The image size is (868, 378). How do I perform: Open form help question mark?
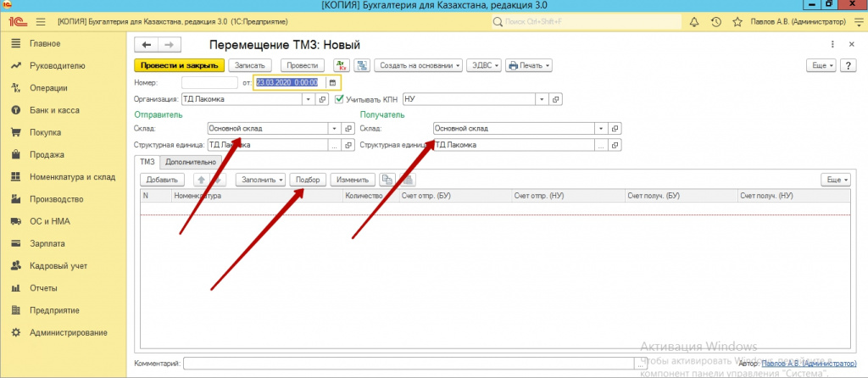tap(848, 65)
